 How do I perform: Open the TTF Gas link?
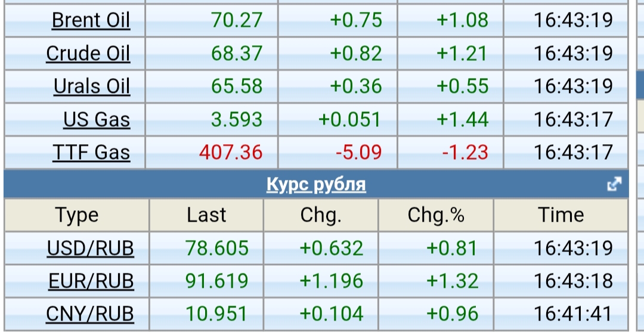coord(91,153)
